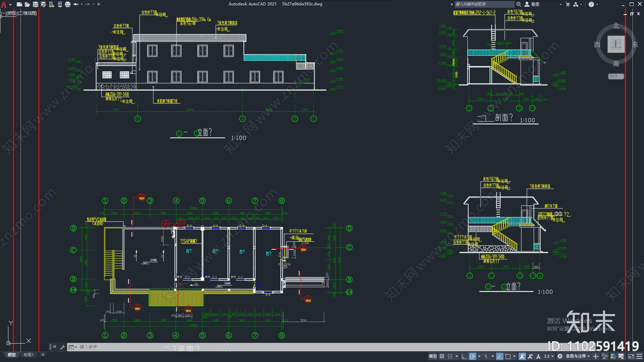This screenshot has height=362, width=644.
Task: Open the 二维线框 visual style menu
Action: pyautogui.click(x=28, y=13)
